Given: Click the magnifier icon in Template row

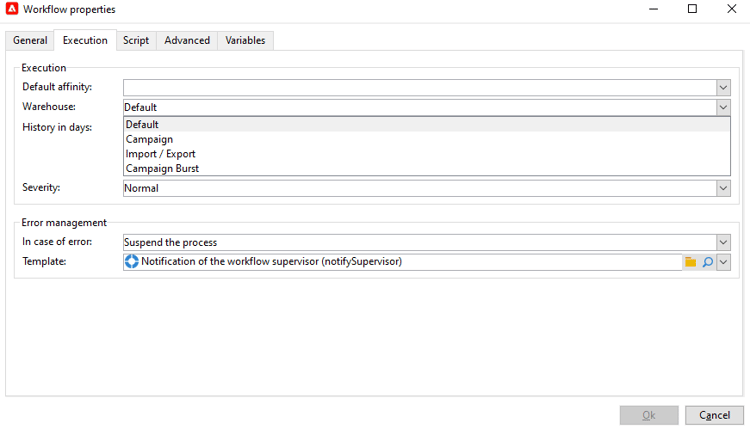Looking at the screenshot, I should [x=708, y=262].
